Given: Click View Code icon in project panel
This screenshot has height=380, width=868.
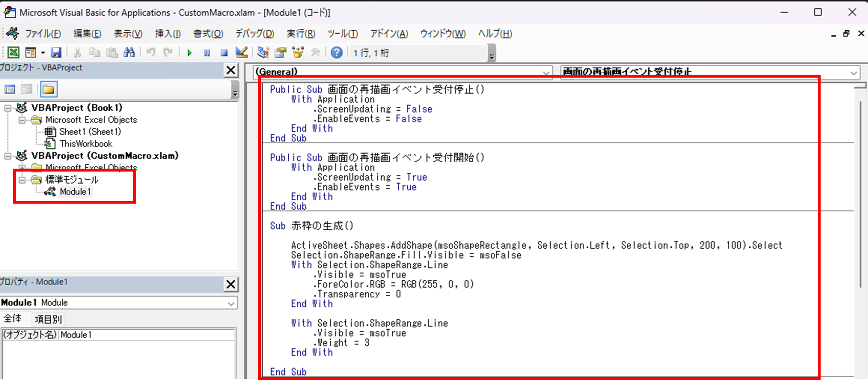Looking at the screenshot, I should [x=10, y=89].
